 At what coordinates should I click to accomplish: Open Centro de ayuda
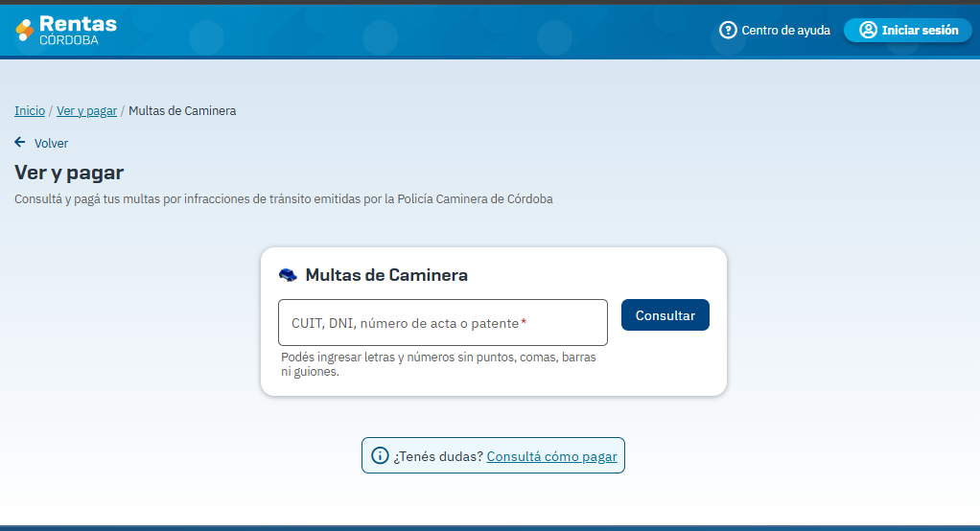point(785,30)
